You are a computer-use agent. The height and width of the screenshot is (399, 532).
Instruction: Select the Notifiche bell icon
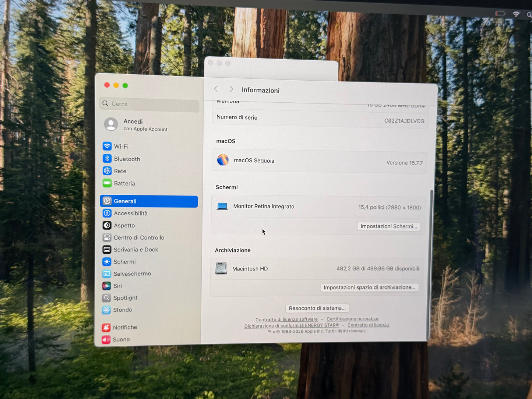point(106,327)
